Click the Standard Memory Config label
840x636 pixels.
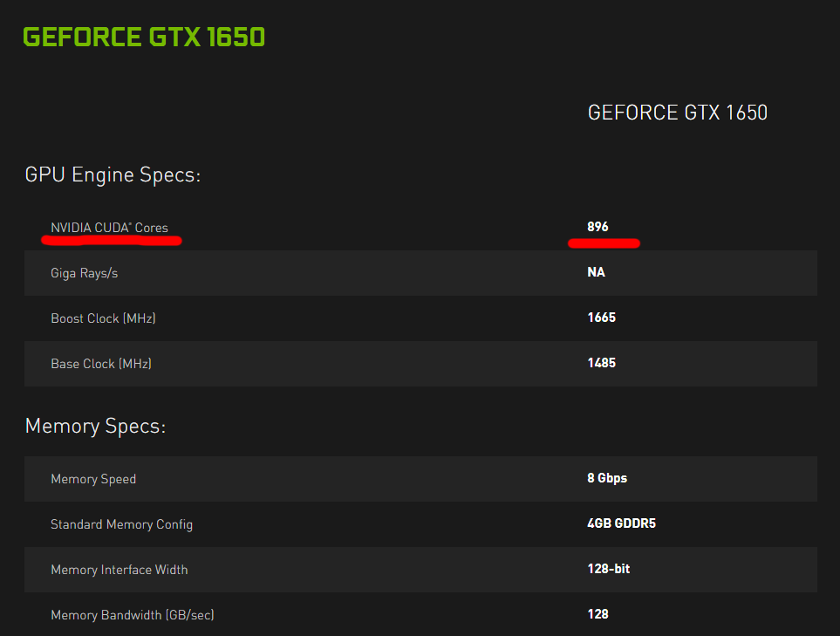click(121, 524)
